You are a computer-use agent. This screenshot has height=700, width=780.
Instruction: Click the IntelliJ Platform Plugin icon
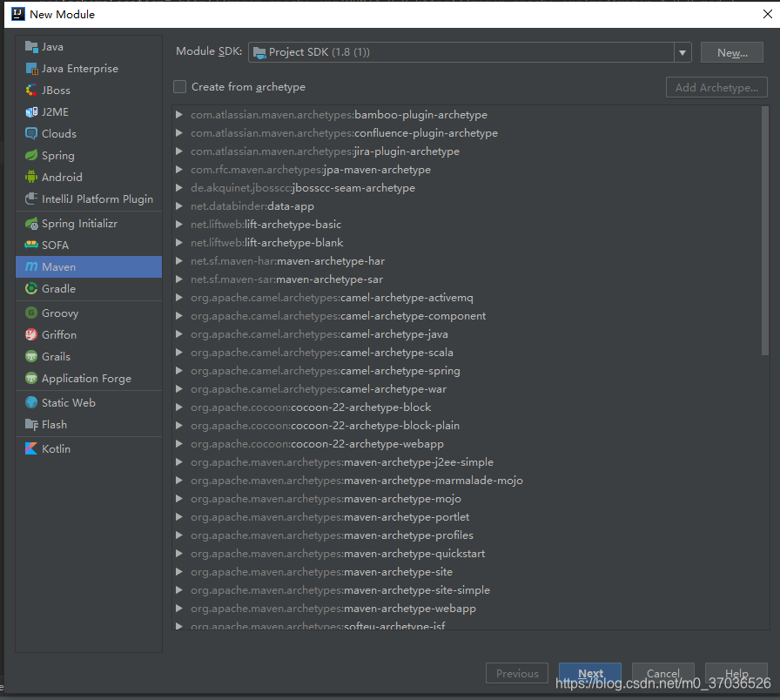coord(31,199)
